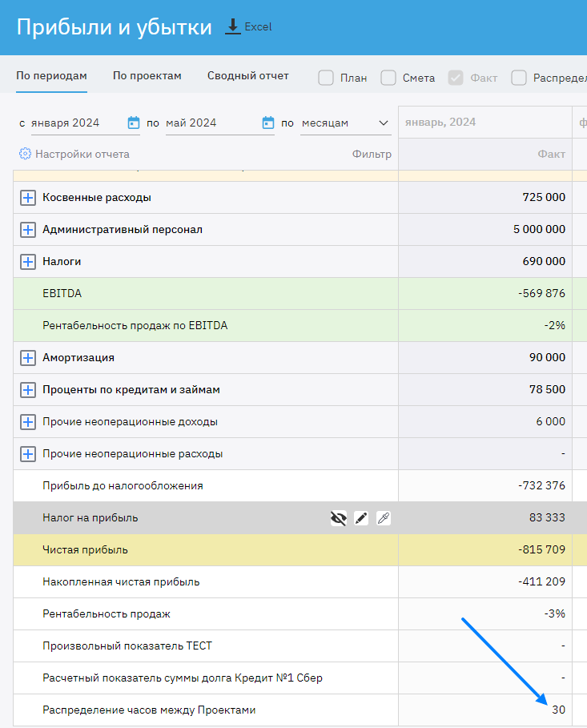Click the start date field января 2024
Screen dimensions: 587x728
tap(66, 123)
